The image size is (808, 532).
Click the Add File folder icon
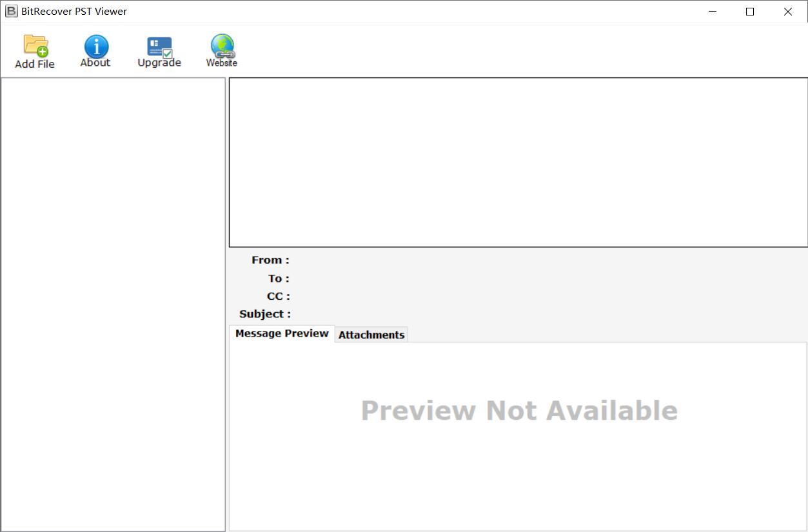pos(35,46)
